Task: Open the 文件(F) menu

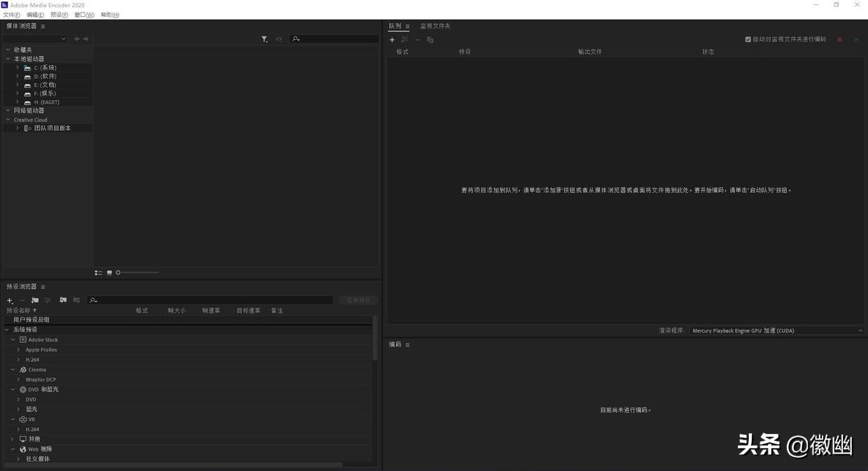Action: [x=12, y=15]
